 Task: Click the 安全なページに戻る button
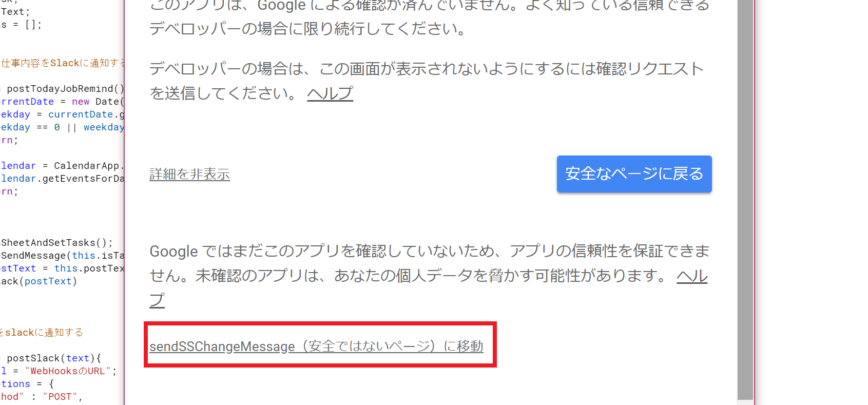point(634,174)
